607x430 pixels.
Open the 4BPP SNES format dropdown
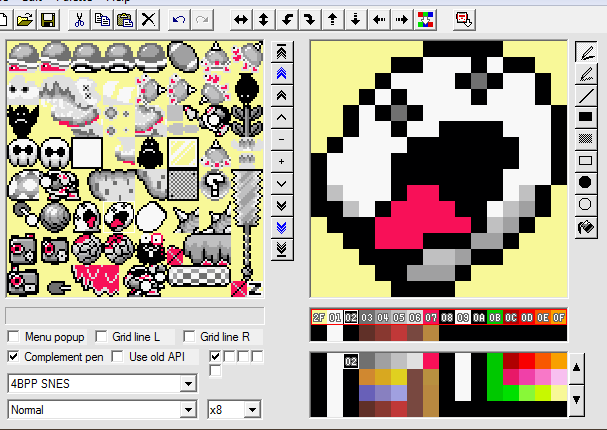click(x=189, y=384)
